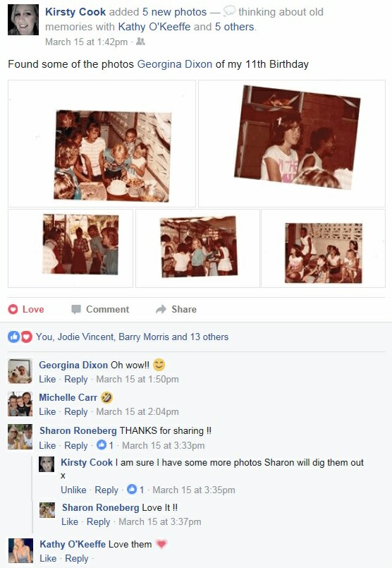
Task: Click the red Love reaction button
Action: click(x=26, y=309)
